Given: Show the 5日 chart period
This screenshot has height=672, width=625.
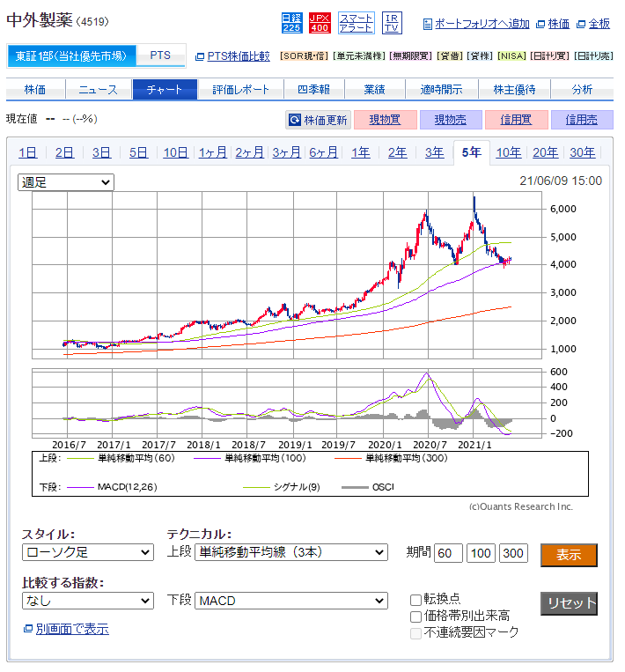Looking at the screenshot, I should [138, 152].
